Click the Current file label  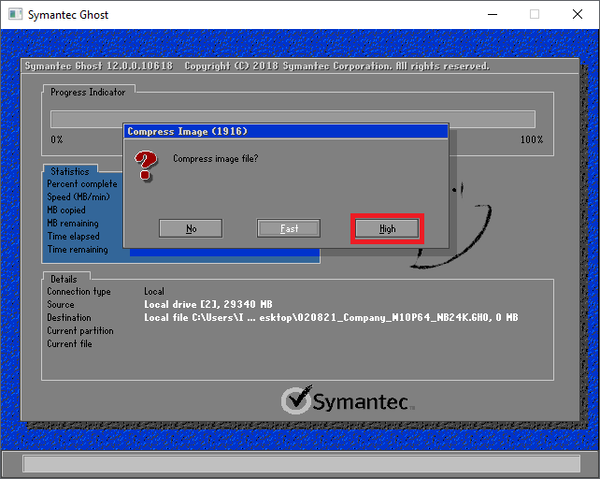point(69,344)
